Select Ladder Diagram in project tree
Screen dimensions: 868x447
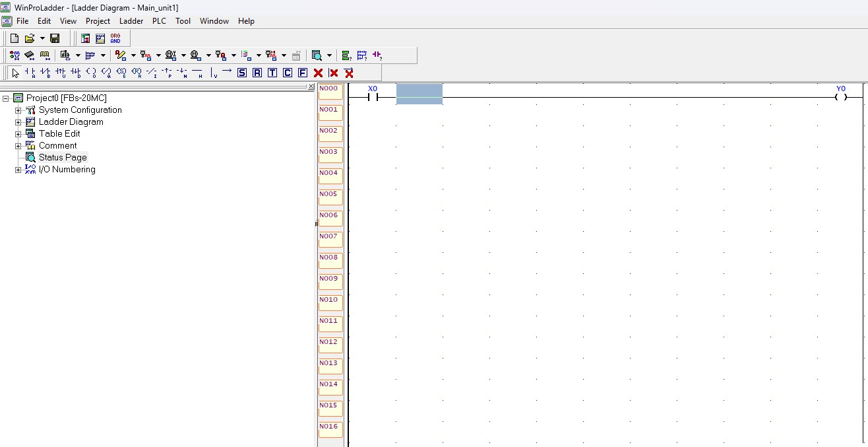pyautogui.click(x=71, y=122)
